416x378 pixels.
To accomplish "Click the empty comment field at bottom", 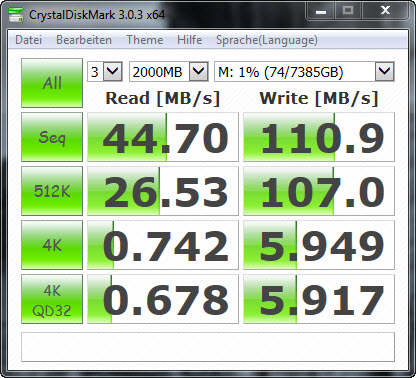I will coord(208,347).
